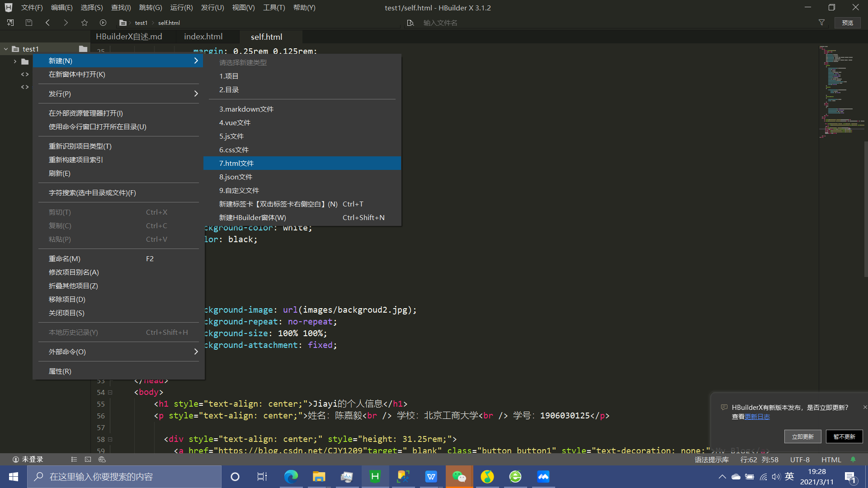Image resolution: width=868 pixels, height=488 pixels.
Task: Toggle code fold at line 58
Action: pos(110,439)
